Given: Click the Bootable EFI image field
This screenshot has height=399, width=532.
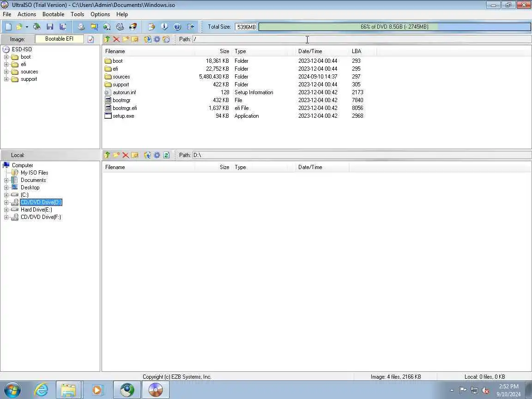Looking at the screenshot, I should click(x=60, y=39).
